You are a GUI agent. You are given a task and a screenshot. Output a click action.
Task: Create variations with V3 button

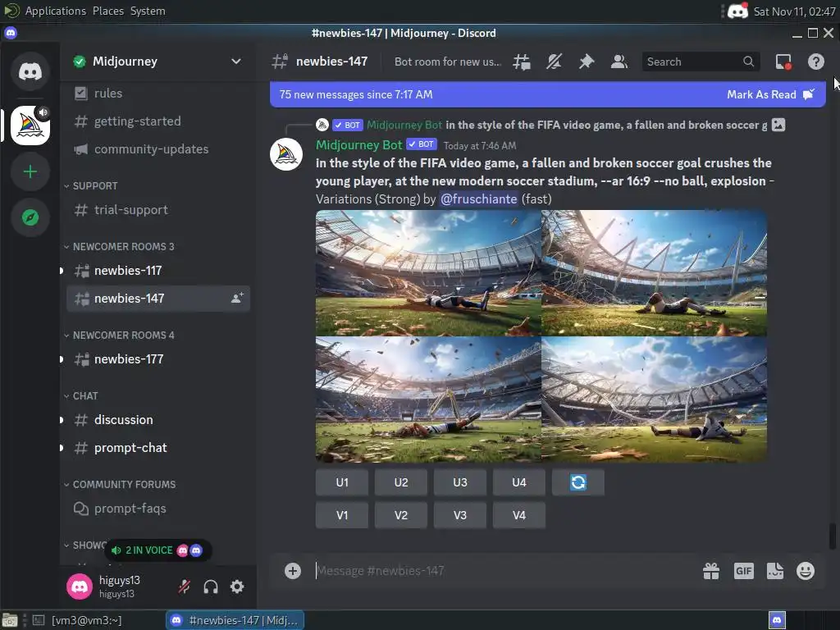459,515
